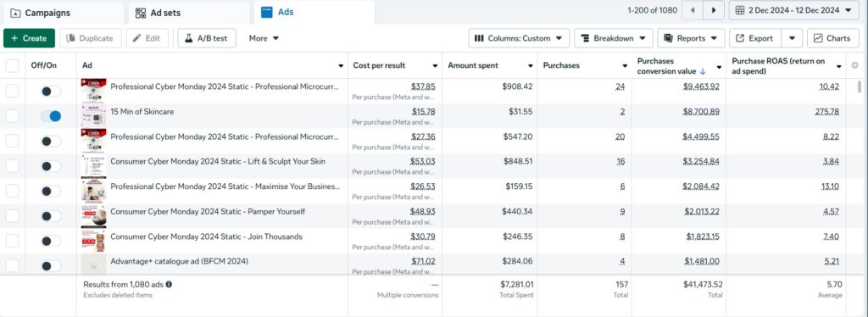Open the Export options arrow
Screen dimensions: 868x317
click(793, 38)
